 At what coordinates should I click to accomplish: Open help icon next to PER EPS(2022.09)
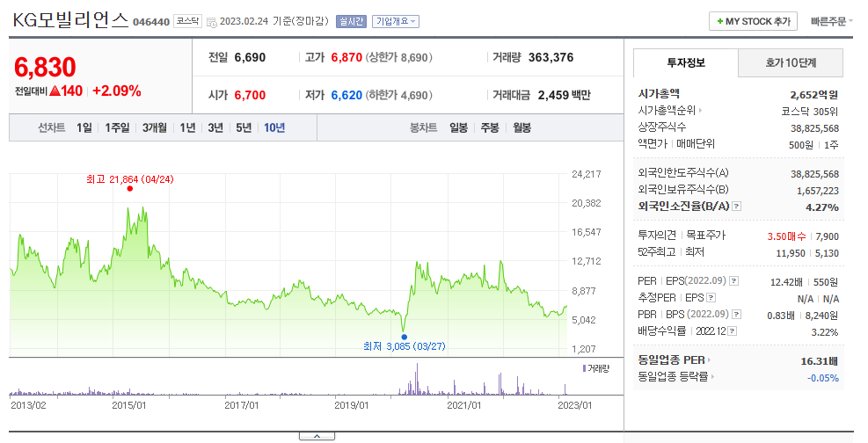[733, 281]
